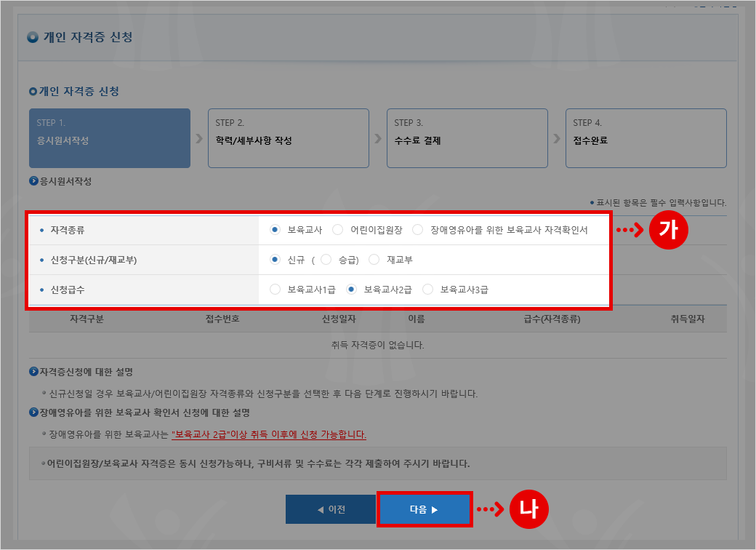Image resolution: width=756 pixels, height=550 pixels.
Task: Choose 장애영유아를 위한 보육교사 자격확인서 option
Action: coord(417,230)
